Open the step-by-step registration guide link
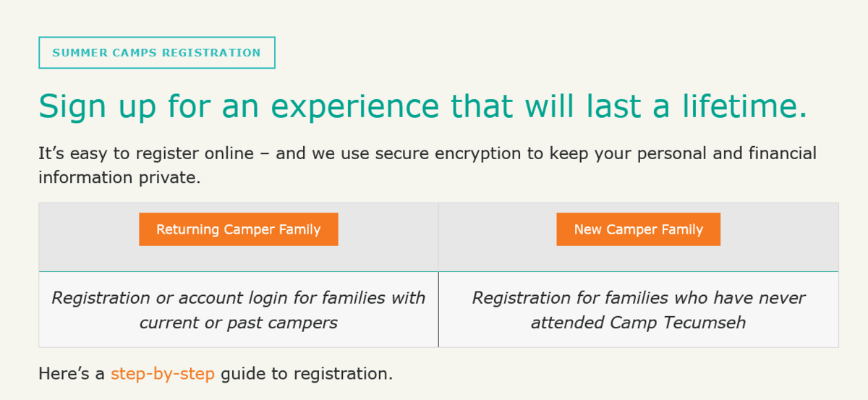 [x=163, y=374]
